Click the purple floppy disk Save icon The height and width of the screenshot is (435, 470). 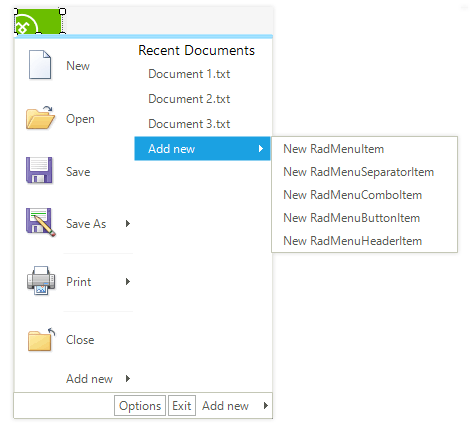(39, 170)
